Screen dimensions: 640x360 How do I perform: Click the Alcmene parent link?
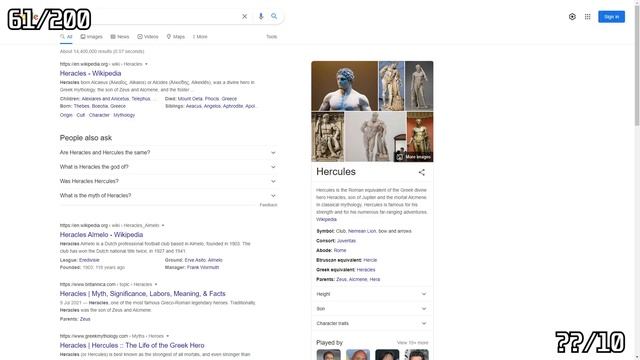click(358, 280)
